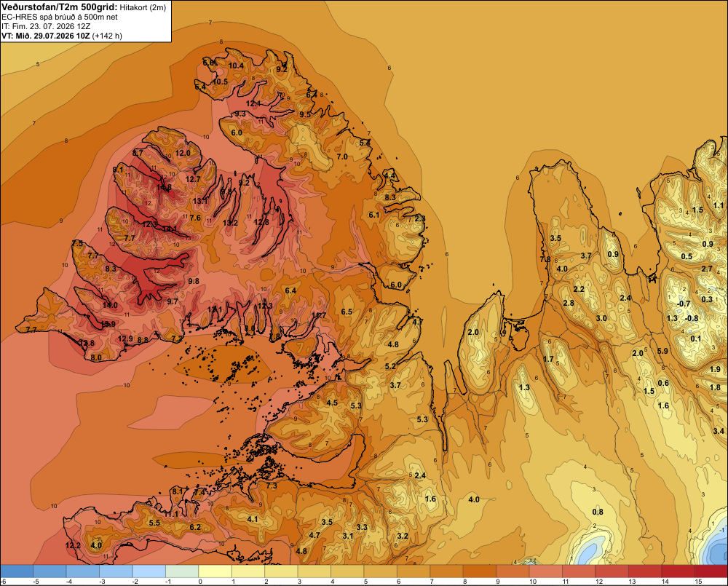Select the temperature reading 7.8
This screenshot has width=728, height=586.
tap(545, 259)
